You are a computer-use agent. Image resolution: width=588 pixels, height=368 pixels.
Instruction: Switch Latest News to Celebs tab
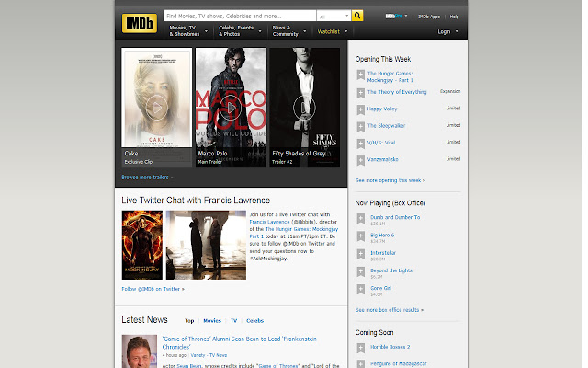click(x=255, y=321)
